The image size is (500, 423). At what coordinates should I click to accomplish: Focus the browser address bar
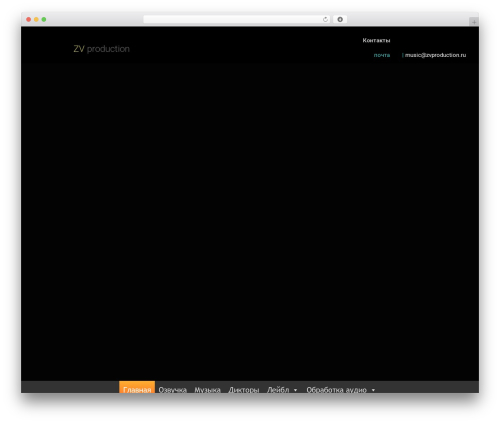click(x=237, y=19)
